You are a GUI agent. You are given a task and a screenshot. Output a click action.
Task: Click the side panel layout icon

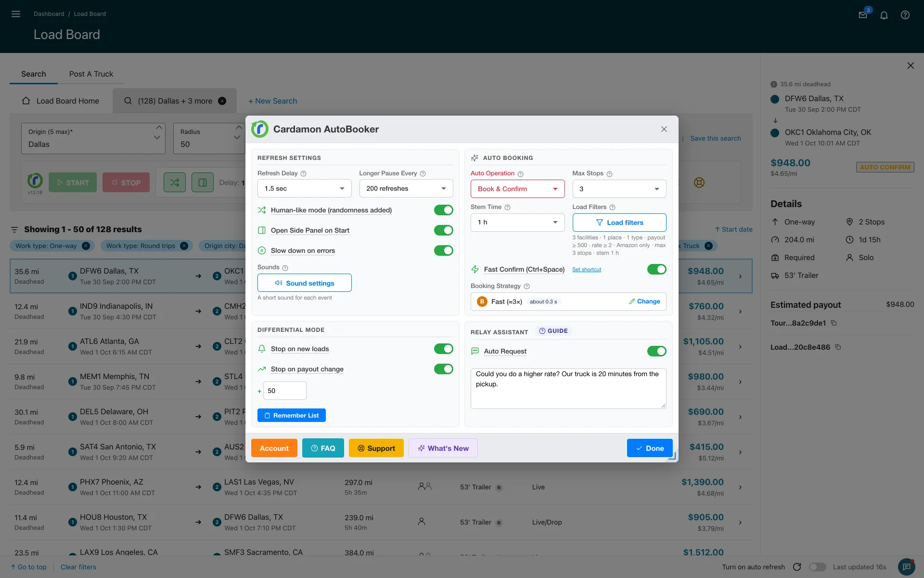pos(203,183)
